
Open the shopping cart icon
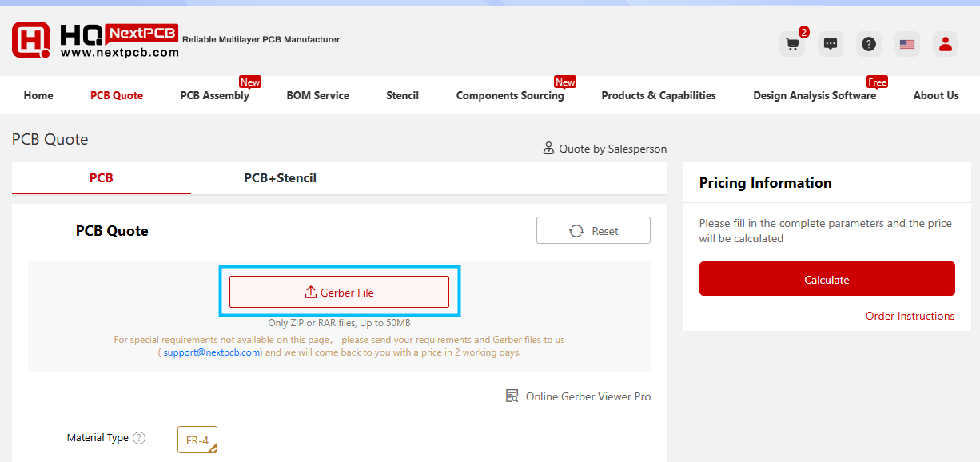pos(792,44)
